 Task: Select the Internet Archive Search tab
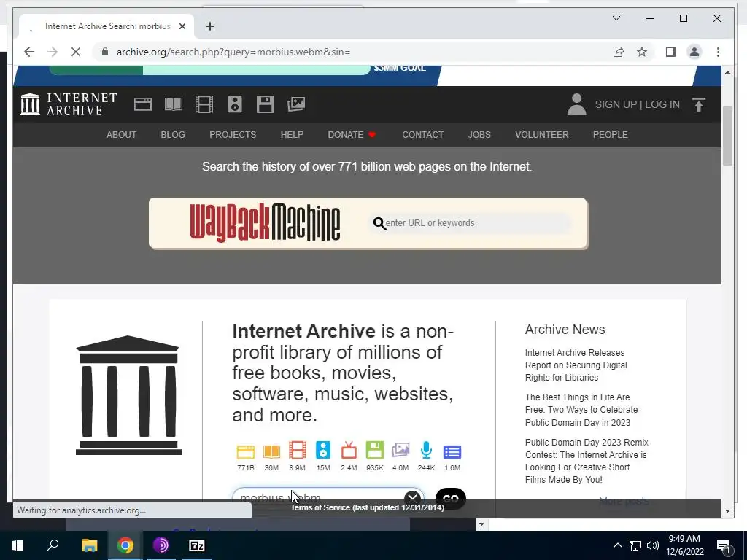tap(107, 26)
